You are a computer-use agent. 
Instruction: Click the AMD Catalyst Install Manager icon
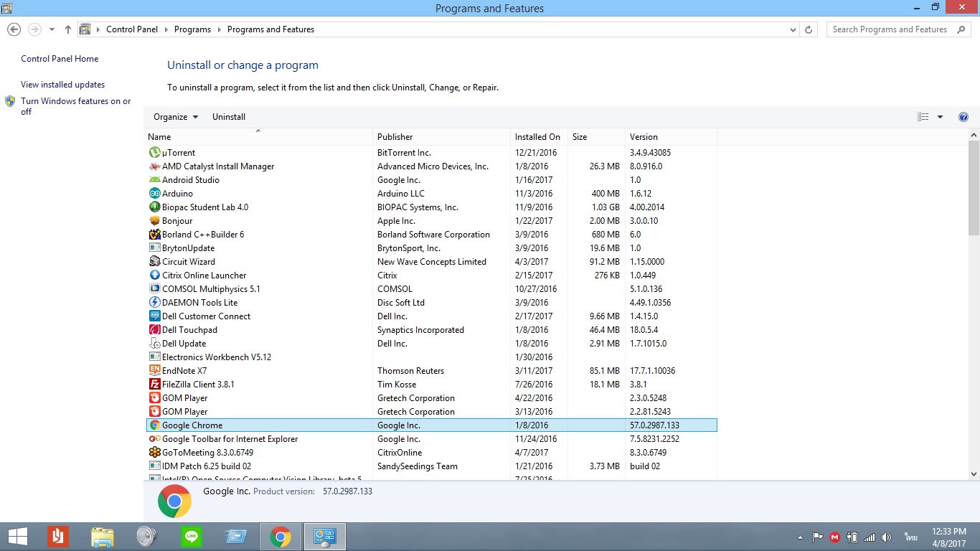154,166
